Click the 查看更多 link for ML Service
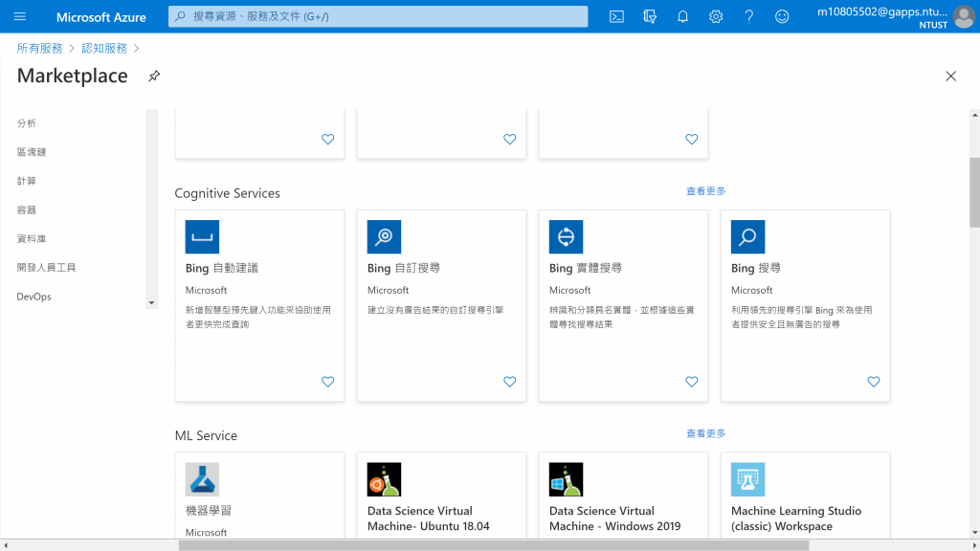Viewport: 980px width, 551px height. point(705,433)
